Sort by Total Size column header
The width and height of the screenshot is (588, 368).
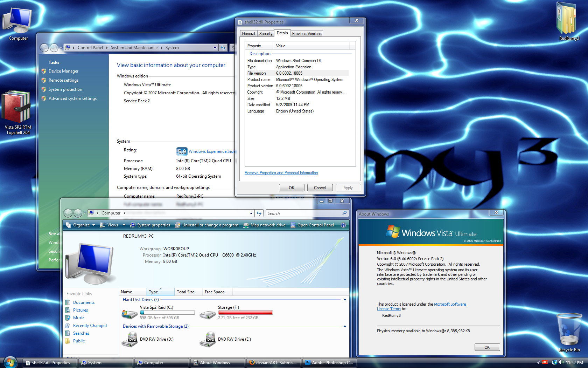tap(188, 292)
